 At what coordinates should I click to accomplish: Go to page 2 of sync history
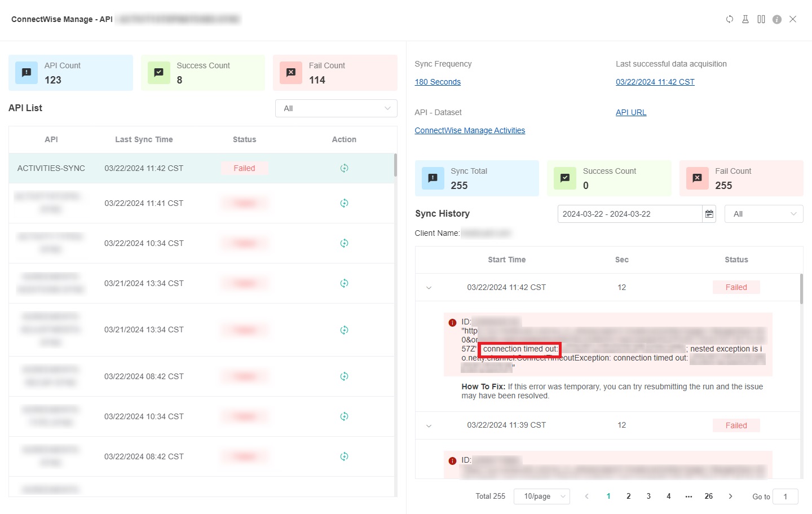[628, 497]
